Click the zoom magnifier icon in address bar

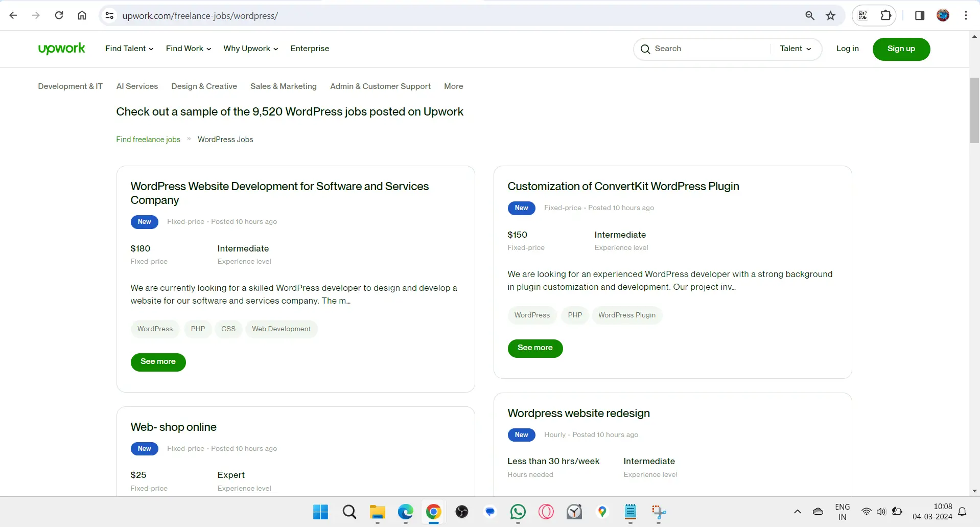click(x=810, y=16)
